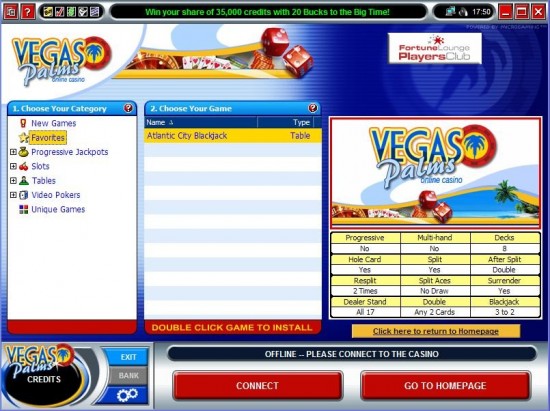Click the network connection status icon
Screen dimensions: 550x411
point(450,12)
